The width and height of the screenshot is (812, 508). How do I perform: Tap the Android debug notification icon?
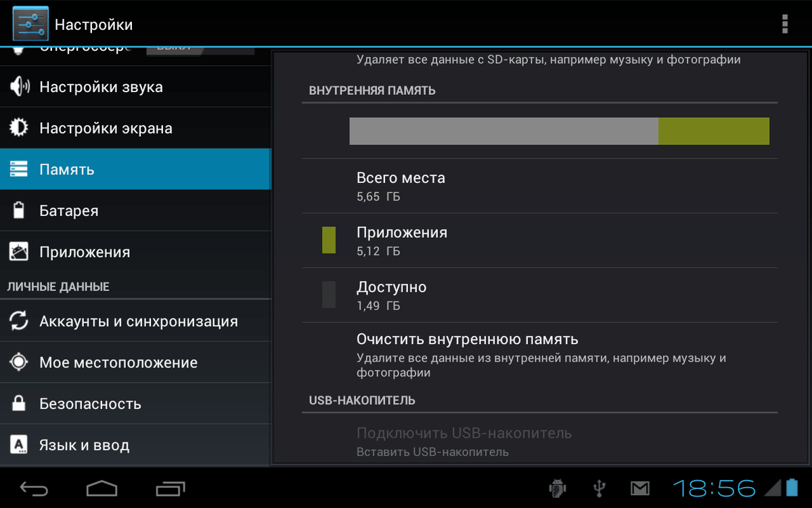(x=558, y=488)
